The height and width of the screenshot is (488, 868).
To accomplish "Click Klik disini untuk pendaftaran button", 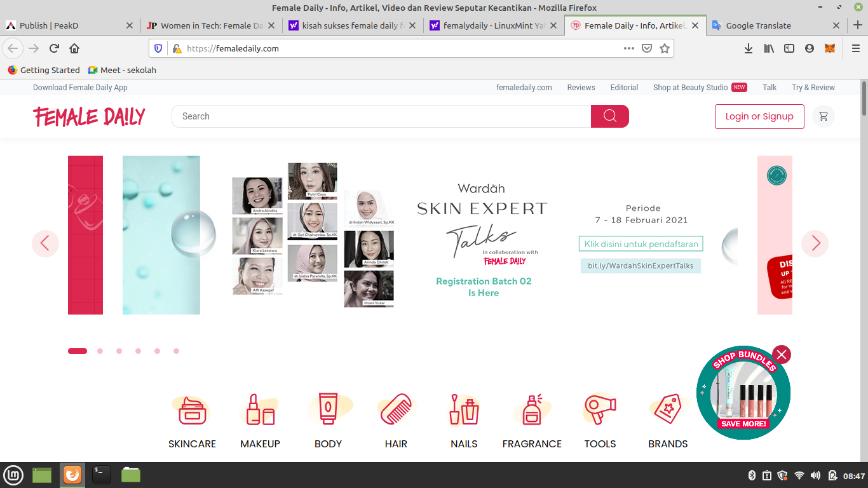I will (641, 244).
